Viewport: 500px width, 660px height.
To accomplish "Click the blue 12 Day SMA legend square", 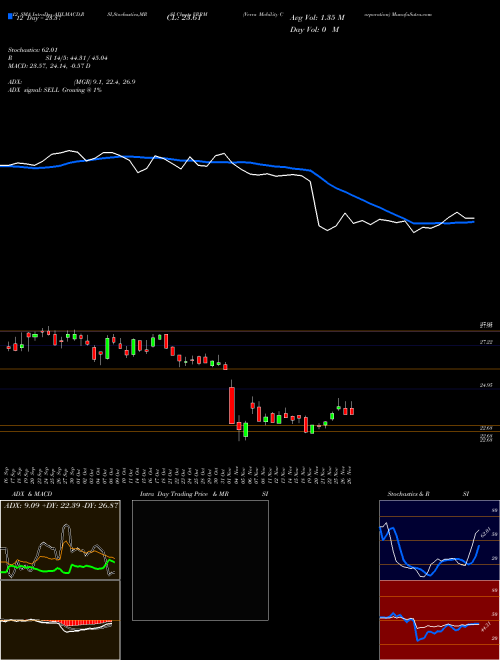I will click(x=11, y=16).
